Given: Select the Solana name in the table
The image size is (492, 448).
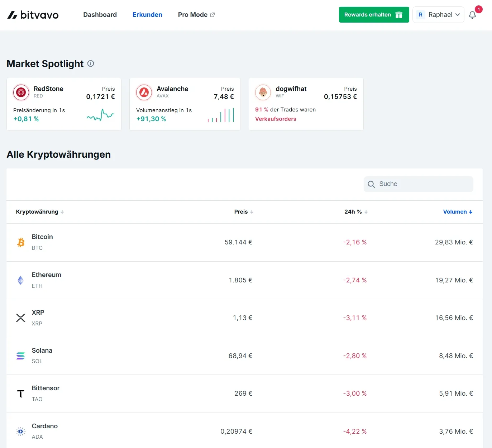Looking at the screenshot, I should (x=42, y=351).
